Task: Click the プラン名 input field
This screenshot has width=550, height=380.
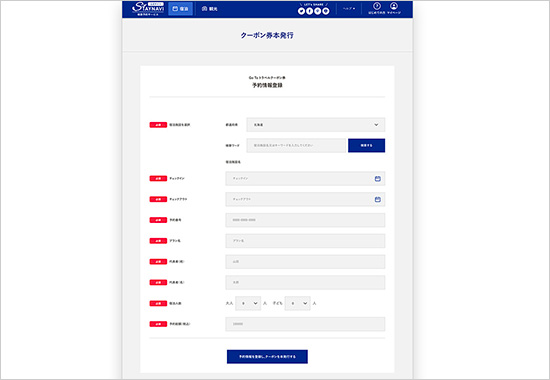Action: point(305,241)
